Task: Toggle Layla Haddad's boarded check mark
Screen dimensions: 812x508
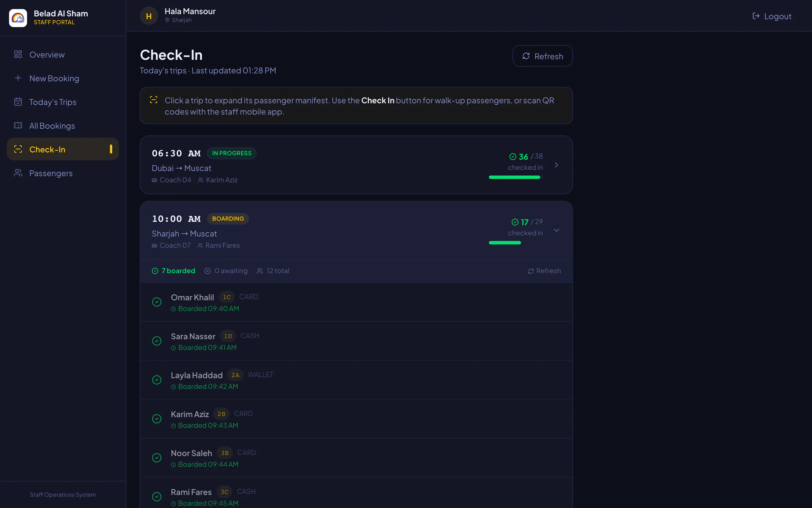Action: pyautogui.click(x=157, y=380)
